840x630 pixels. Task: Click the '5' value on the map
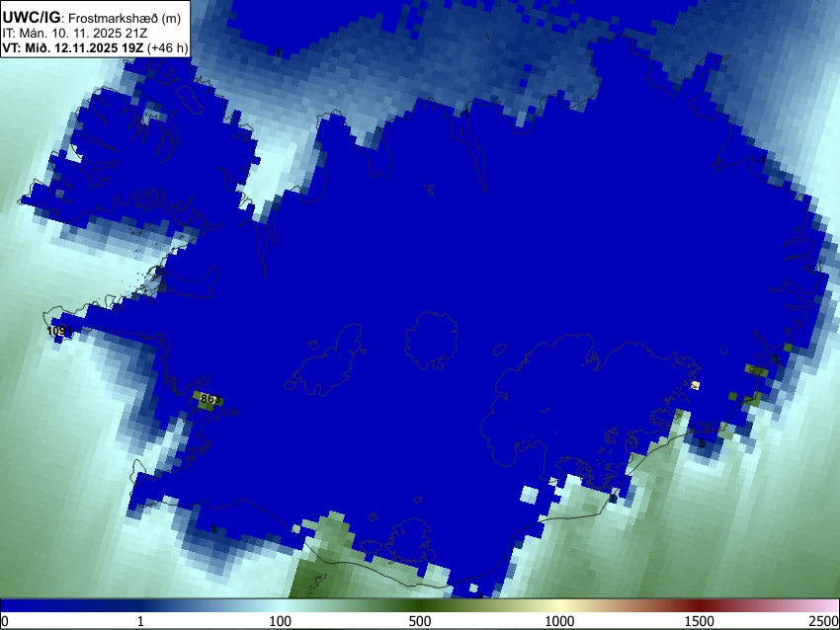(702, 443)
